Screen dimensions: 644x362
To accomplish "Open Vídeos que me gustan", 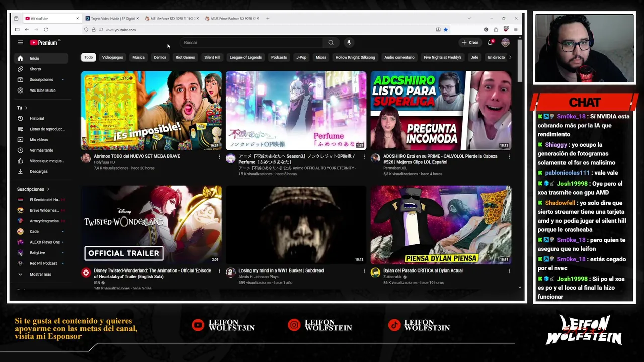I will coord(42,161).
